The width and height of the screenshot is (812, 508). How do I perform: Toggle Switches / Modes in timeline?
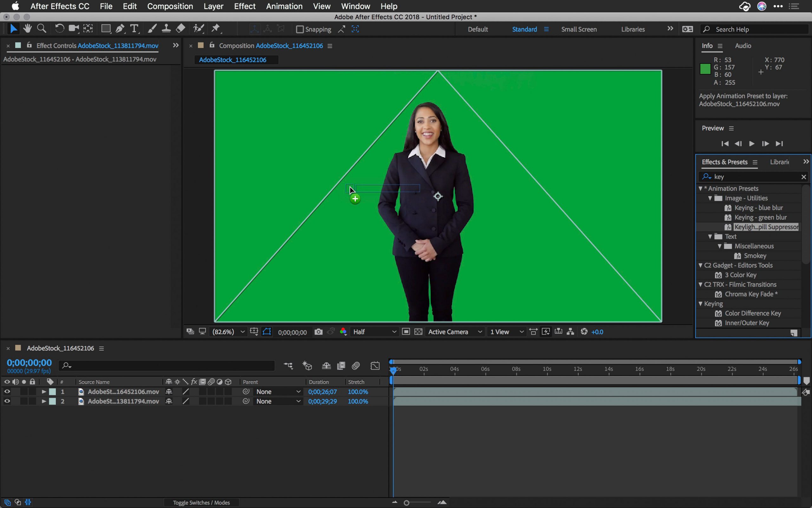(201, 503)
